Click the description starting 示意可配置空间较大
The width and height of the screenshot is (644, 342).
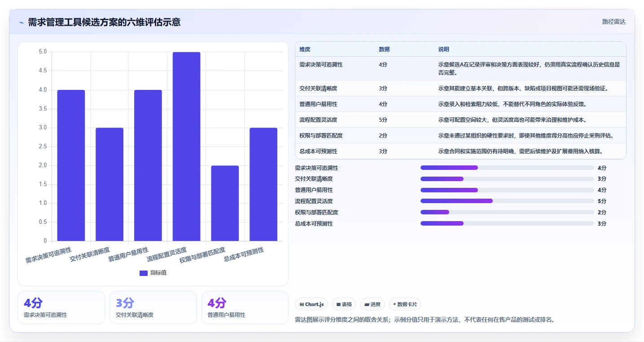[513, 120]
